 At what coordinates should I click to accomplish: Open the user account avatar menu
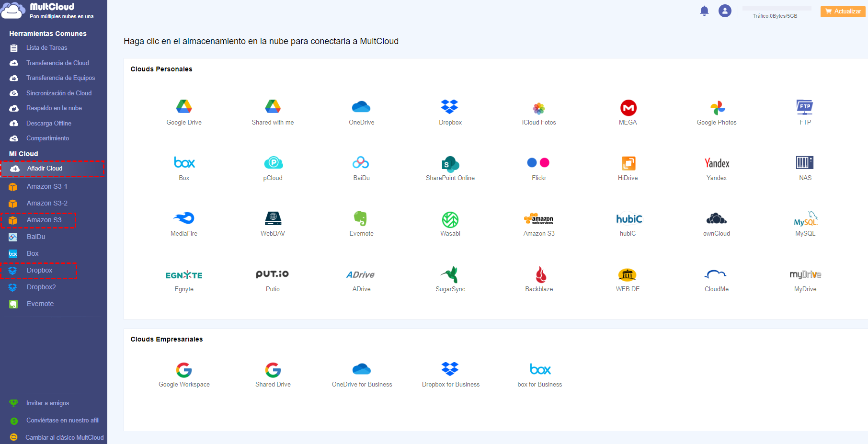(725, 11)
